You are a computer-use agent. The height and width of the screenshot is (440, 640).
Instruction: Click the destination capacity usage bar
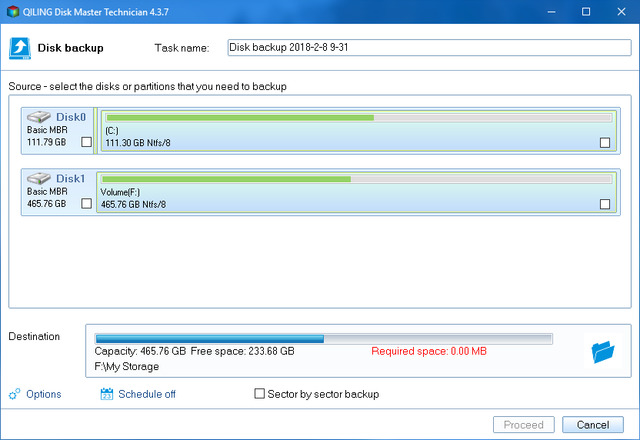point(322,338)
